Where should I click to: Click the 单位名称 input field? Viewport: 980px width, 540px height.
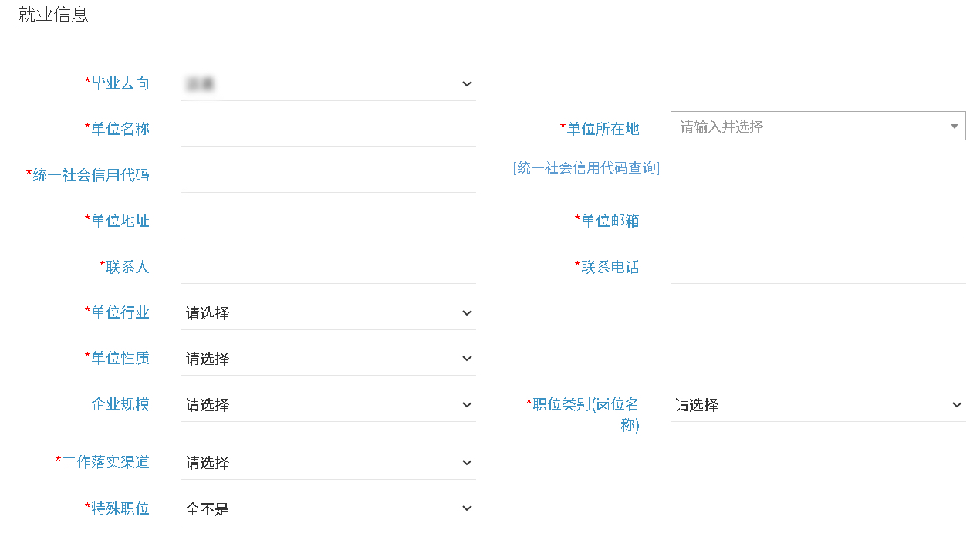click(328, 130)
